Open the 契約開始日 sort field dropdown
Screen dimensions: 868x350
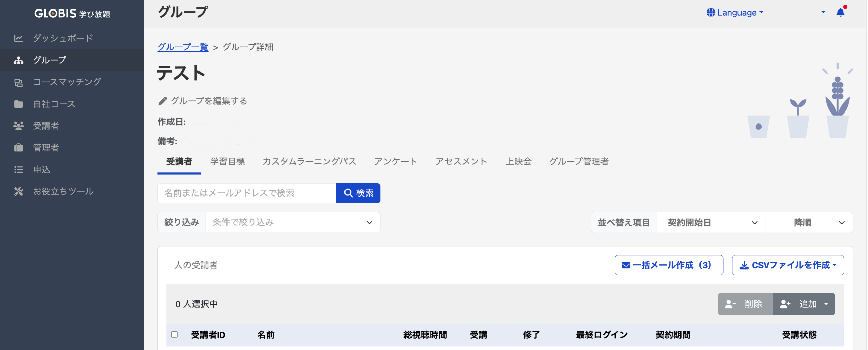pyautogui.click(x=711, y=223)
